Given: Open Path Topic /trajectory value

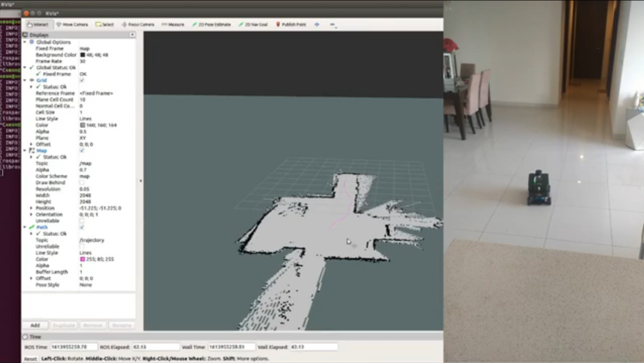Looking at the screenshot, I should pos(92,240).
